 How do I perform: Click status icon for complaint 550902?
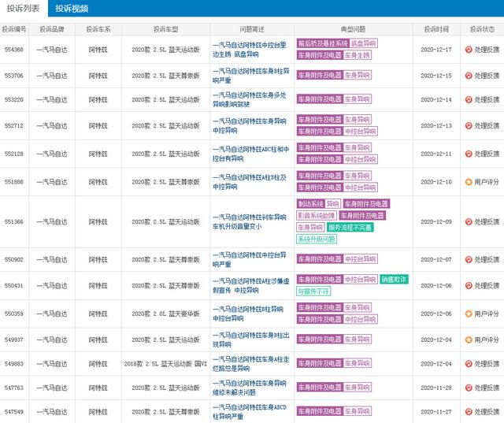click(469, 259)
